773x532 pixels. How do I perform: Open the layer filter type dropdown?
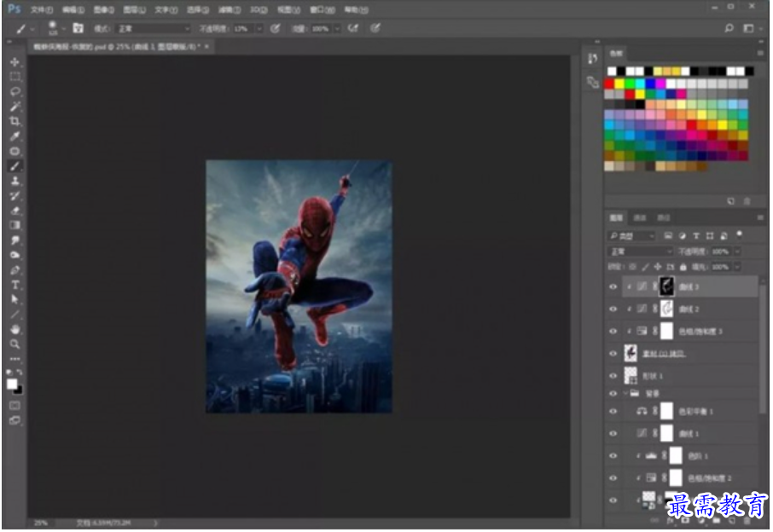point(632,236)
